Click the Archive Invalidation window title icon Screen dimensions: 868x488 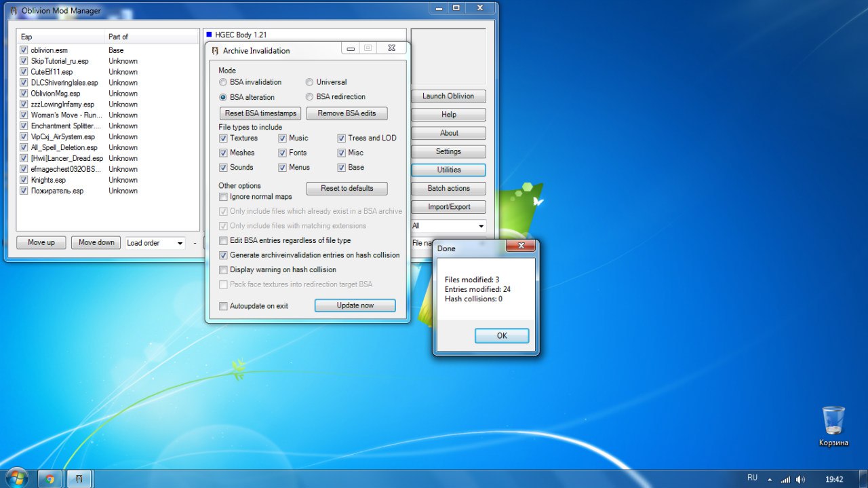tap(215, 51)
